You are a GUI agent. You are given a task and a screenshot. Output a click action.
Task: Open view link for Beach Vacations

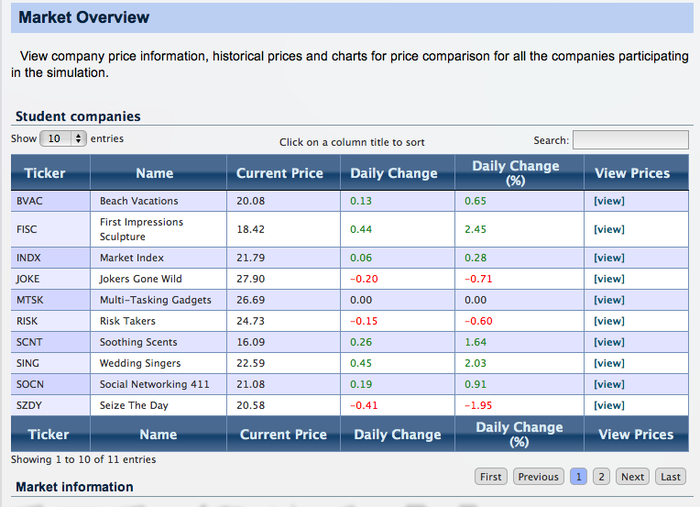(609, 201)
